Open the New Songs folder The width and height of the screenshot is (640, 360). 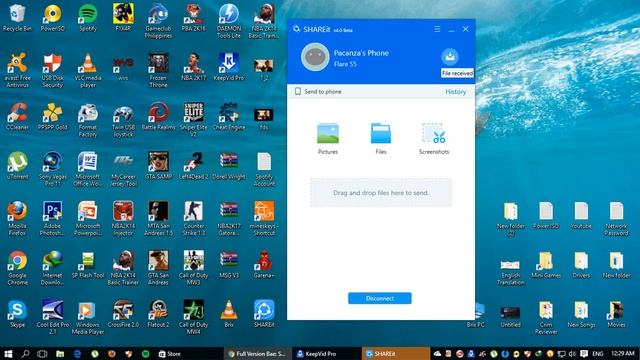581,314
